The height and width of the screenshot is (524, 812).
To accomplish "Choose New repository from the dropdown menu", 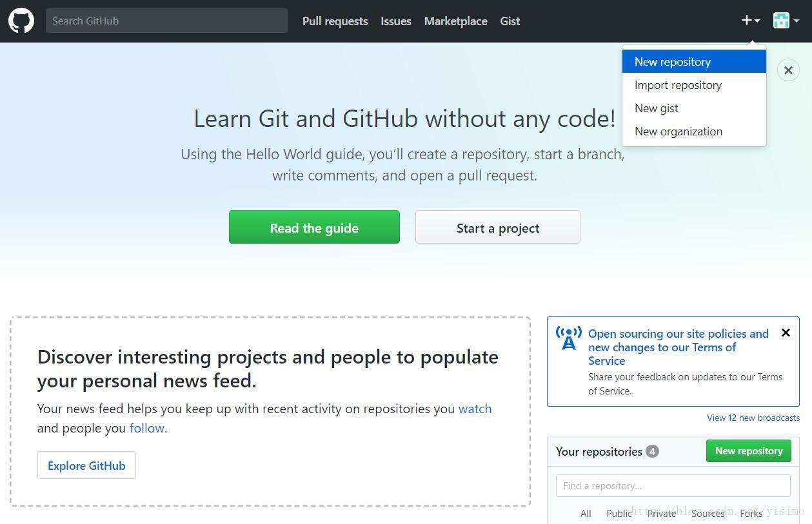I will coord(694,61).
